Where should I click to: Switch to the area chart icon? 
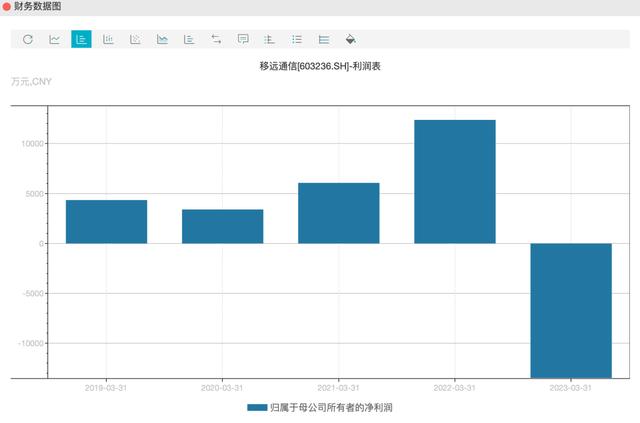click(162, 39)
